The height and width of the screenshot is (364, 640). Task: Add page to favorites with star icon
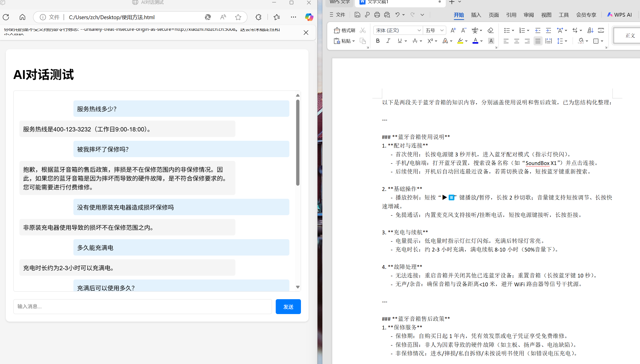[x=238, y=17]
